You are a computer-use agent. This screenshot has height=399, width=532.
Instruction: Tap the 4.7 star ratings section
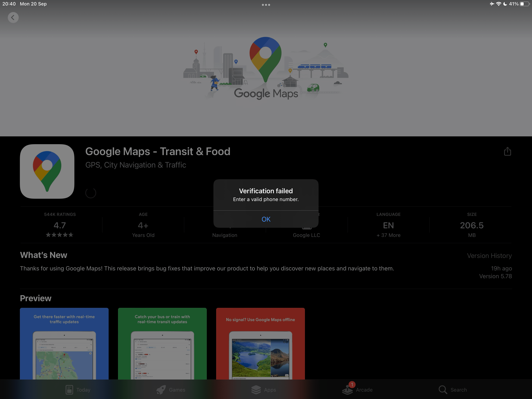[x=60, y=225]
